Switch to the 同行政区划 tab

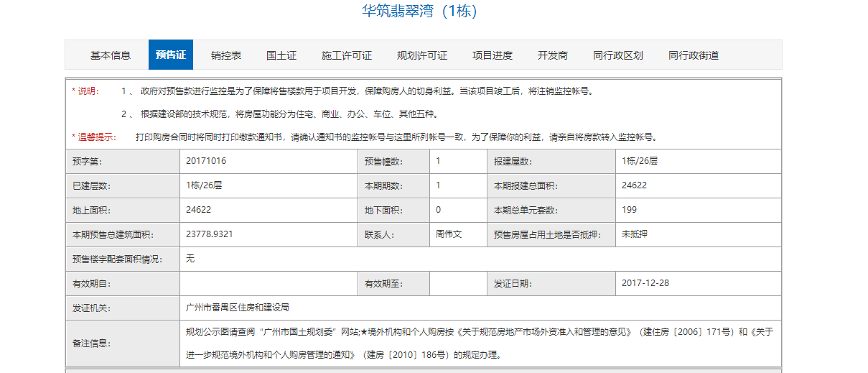618,55
